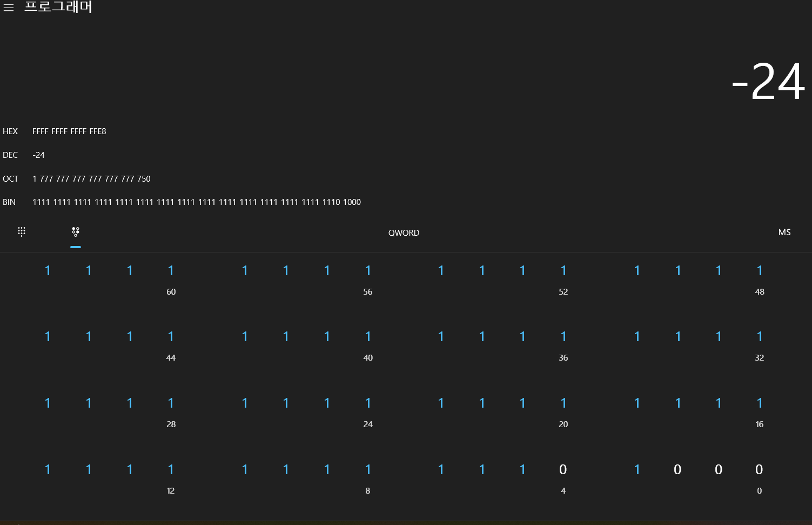Toggle bit 63, the most significant bit
The height and width of the screenshot is (525, 812).
[x=48, y=271]
